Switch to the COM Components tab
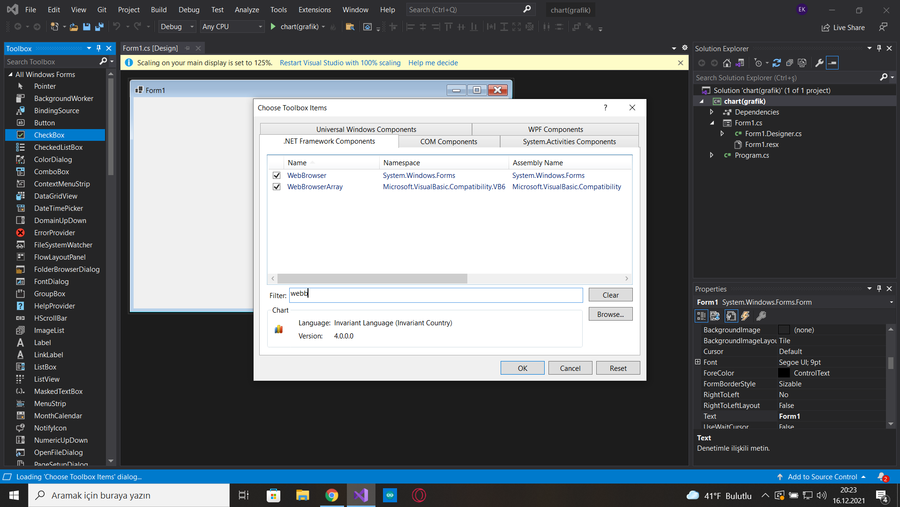The image size is (900, 507). (x=448, y=141)
